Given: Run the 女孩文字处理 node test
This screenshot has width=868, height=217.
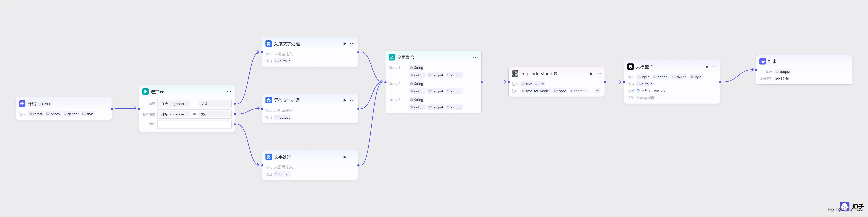Looking at the screenshot, I should (344, 44).
